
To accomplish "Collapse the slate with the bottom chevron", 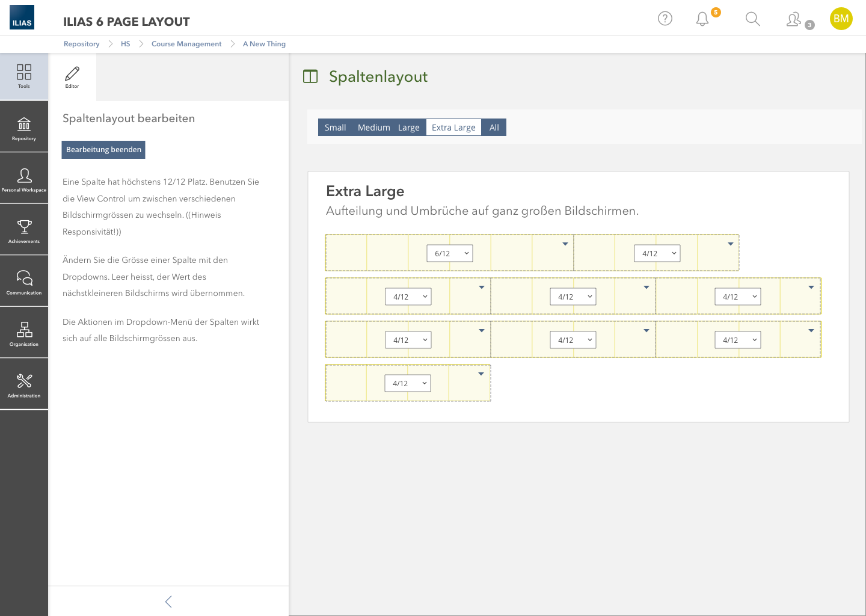I will pos(168,602).
